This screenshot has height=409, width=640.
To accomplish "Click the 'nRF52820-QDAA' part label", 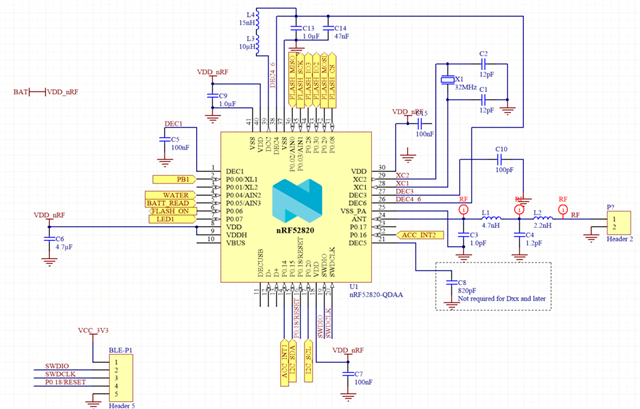I will pos(376,294).
